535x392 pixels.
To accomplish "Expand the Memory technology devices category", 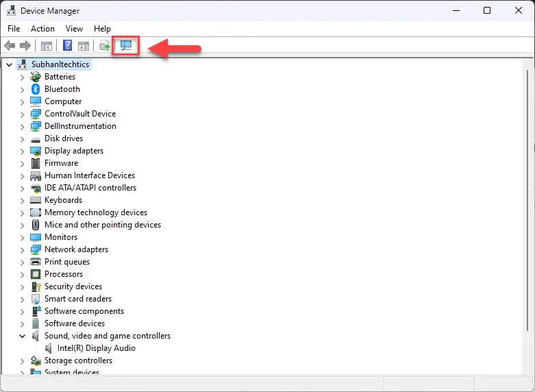I will coord(22,213).
